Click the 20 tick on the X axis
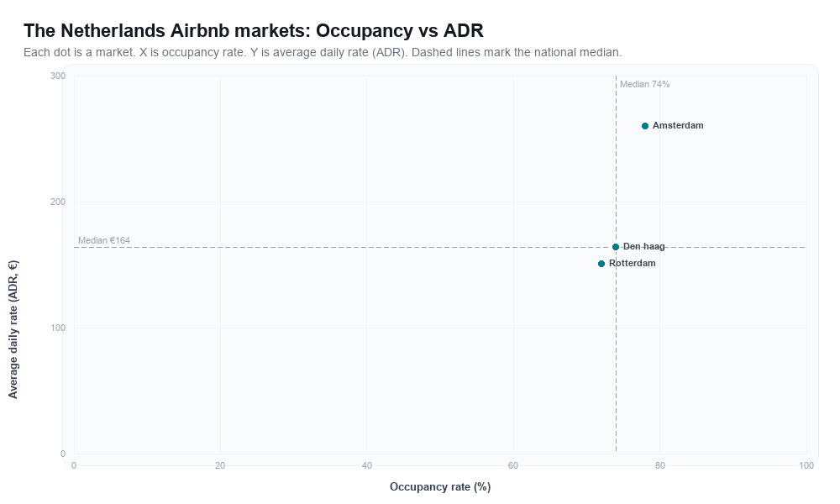 (x=220, y=465)
